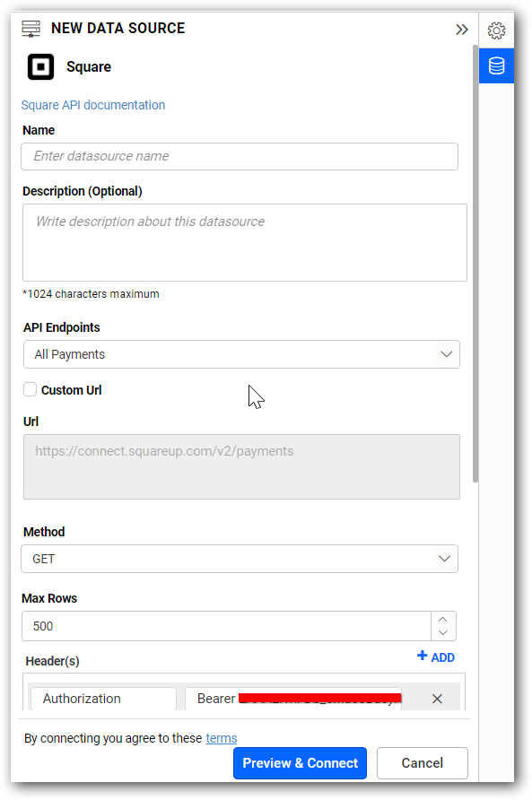The image size is (532, 800).
Task: Click the Description text area
Action: (245, 242)
